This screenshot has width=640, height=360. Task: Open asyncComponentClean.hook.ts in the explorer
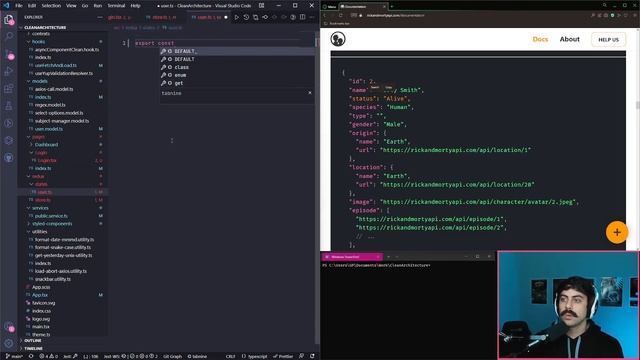67,49
